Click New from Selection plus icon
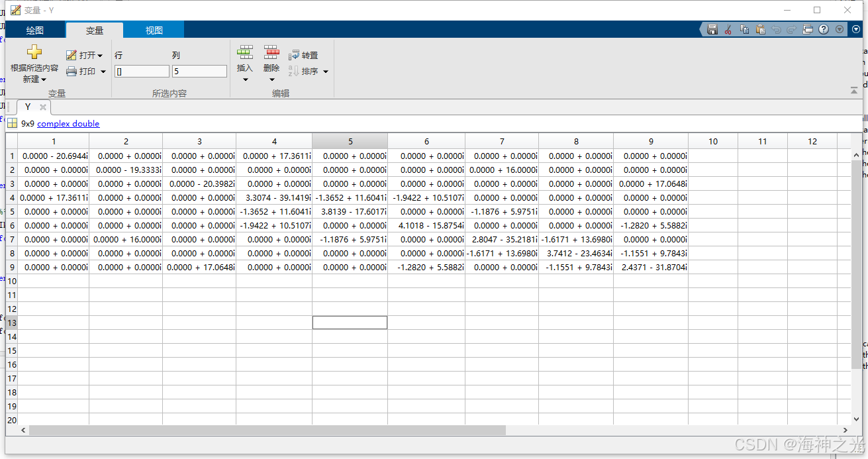Viewport: 868px width, 459px height. click(x=34, y=52)
